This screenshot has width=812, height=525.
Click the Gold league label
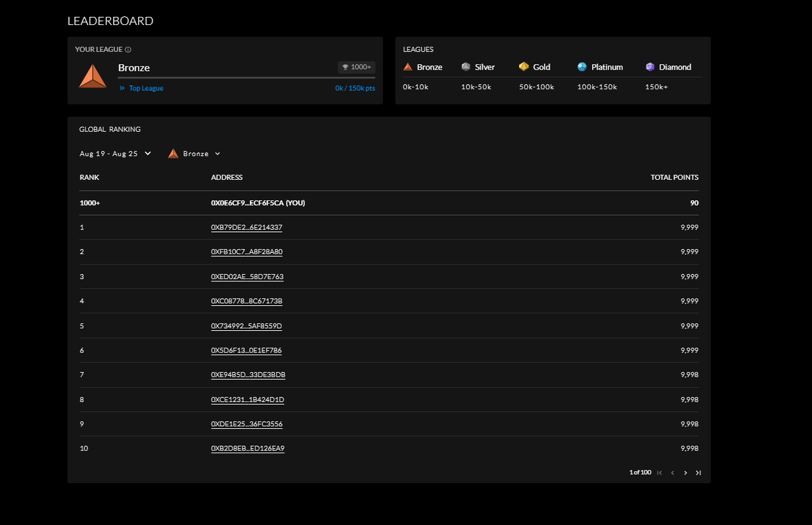pyautogui.click(x=541, y=67)
